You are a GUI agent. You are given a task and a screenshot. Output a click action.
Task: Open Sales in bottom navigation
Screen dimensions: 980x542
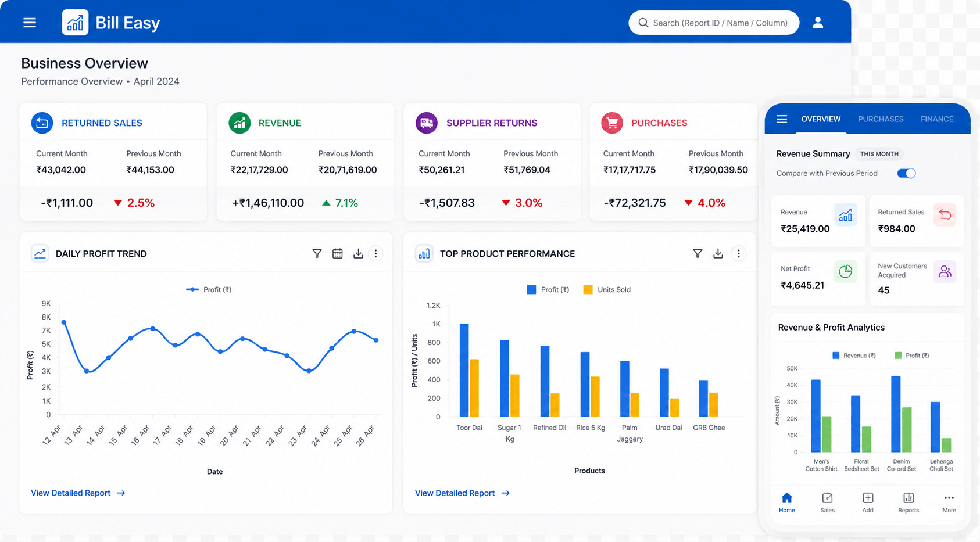827,502
